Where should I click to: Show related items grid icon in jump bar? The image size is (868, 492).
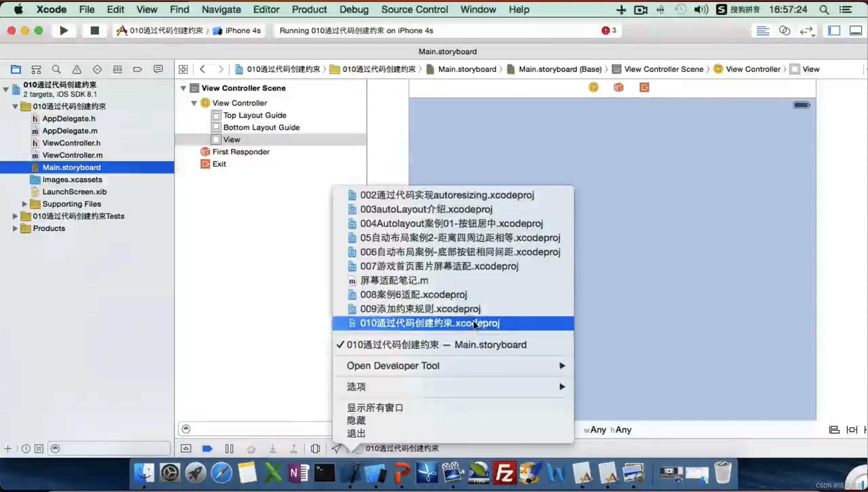(x=183, y=69)
